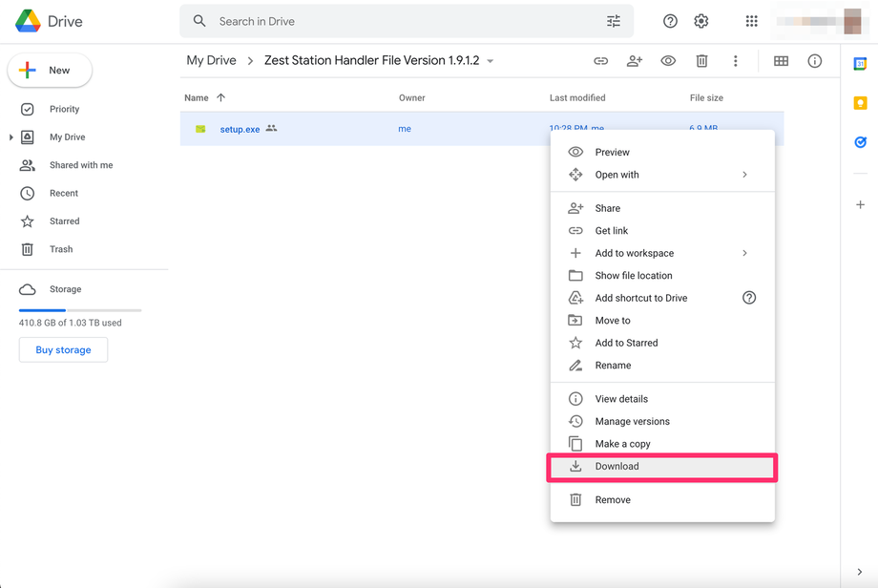Create something with the New button

pyautogui.click(x=49, y=70)
